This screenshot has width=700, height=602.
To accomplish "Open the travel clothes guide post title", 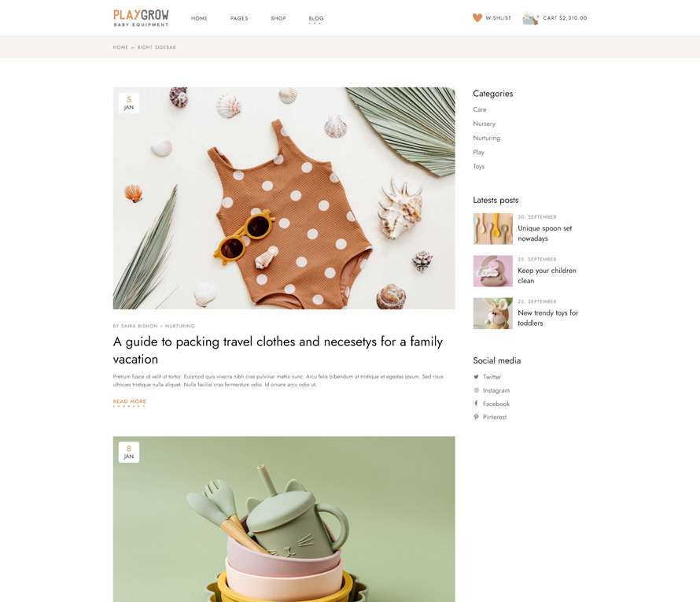I will (x=278, y=350).
